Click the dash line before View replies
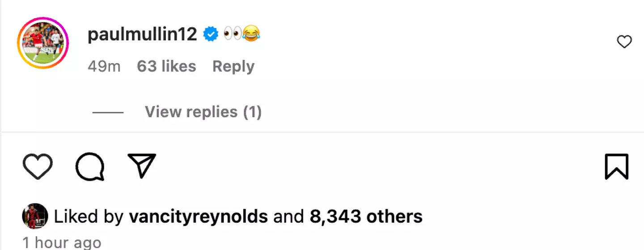The image size is (644, 250). pos(108,112)
